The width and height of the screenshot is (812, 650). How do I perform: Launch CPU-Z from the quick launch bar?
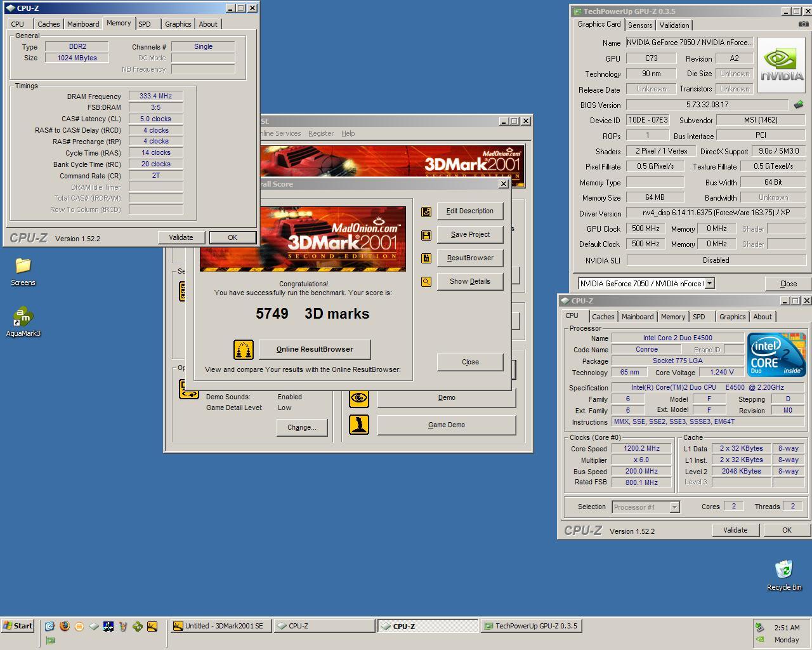pos(93,626)
